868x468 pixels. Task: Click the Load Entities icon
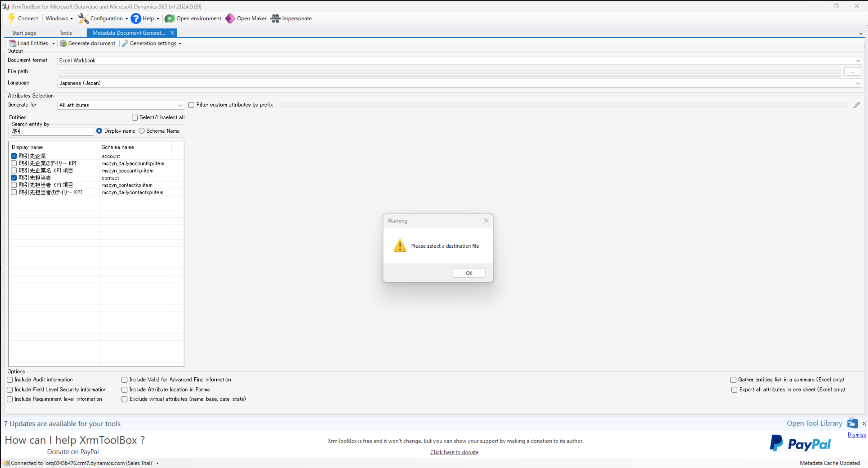click(13, 43)
